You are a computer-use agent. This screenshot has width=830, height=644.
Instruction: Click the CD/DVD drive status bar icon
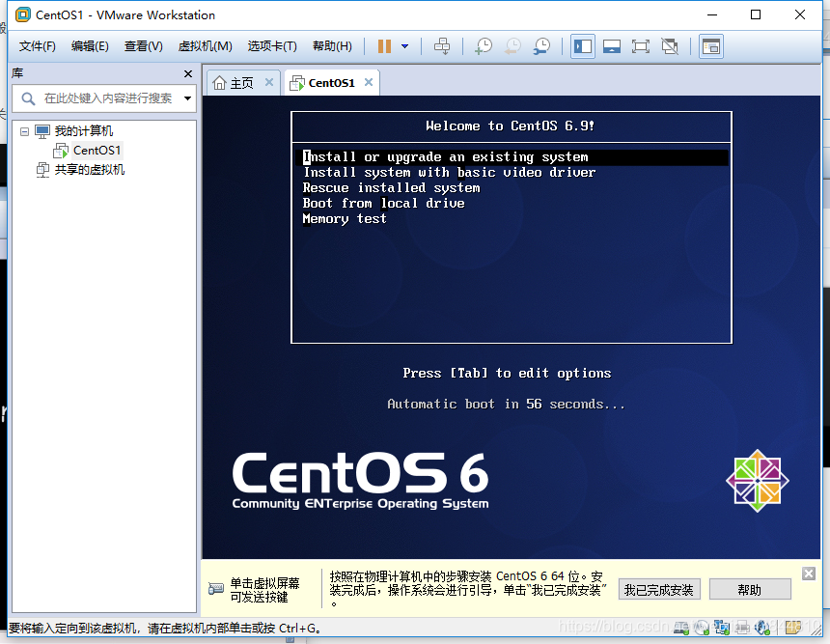point(702,628)
